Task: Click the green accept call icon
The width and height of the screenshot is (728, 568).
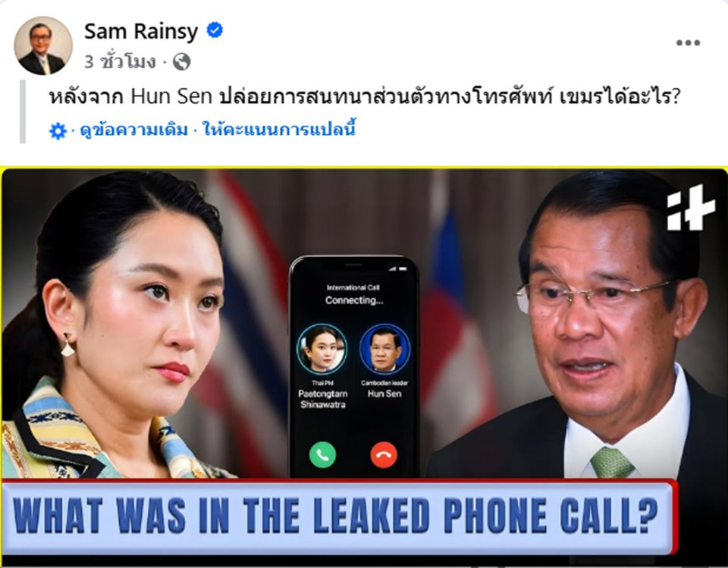Action: pyautogui.click(x=323, y=455)
